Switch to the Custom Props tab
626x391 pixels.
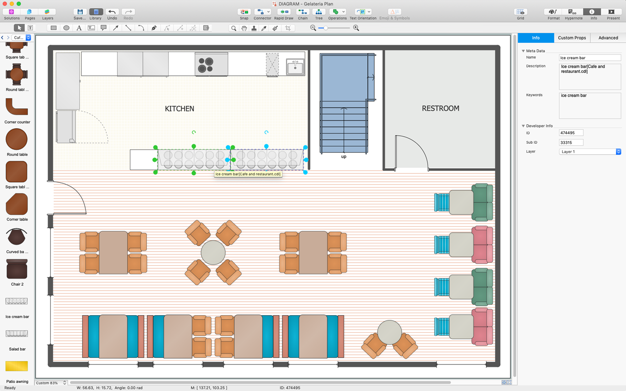click(x=572, y=38)
